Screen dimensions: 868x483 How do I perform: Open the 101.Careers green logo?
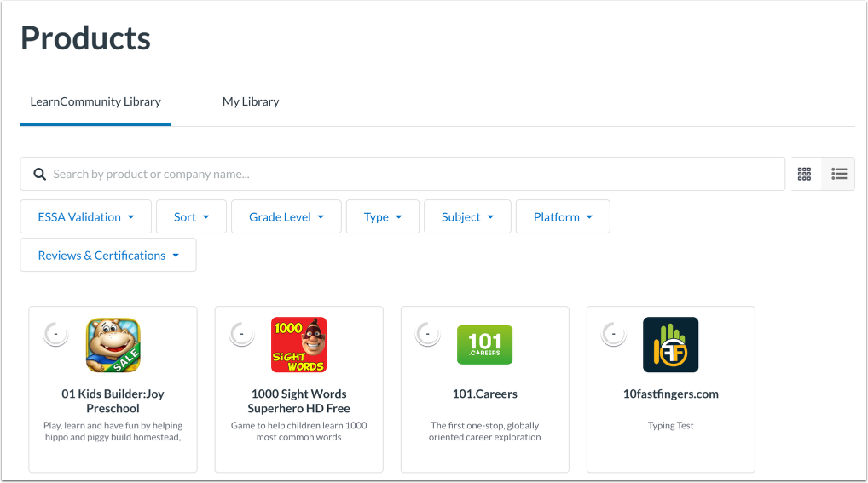[x=485, y=345]
